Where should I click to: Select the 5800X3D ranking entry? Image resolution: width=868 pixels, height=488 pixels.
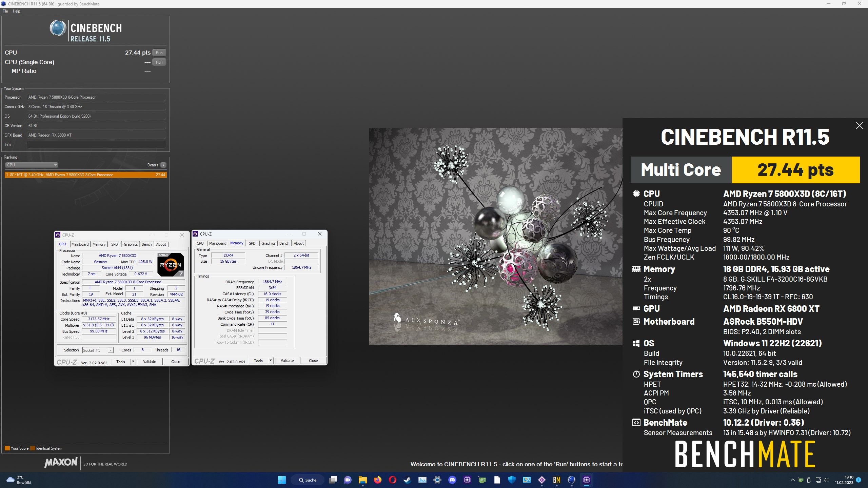pos(85,175)
